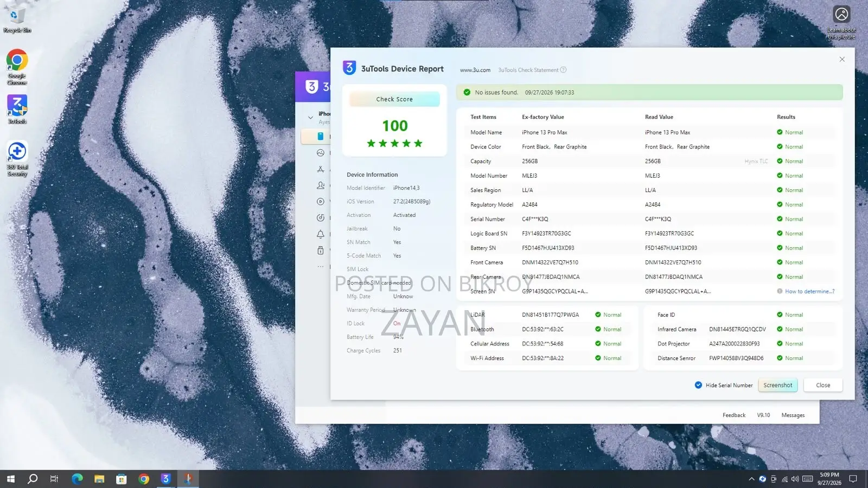
Task: Open the 3uTools Check Statement help icon
Action: click(x=563, y=70)
